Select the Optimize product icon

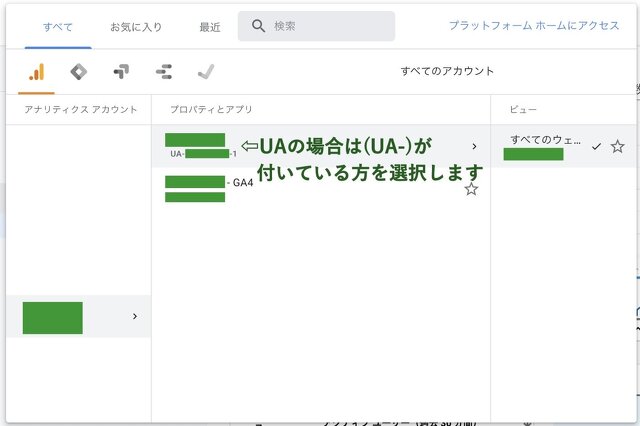(x=121, y=72)
